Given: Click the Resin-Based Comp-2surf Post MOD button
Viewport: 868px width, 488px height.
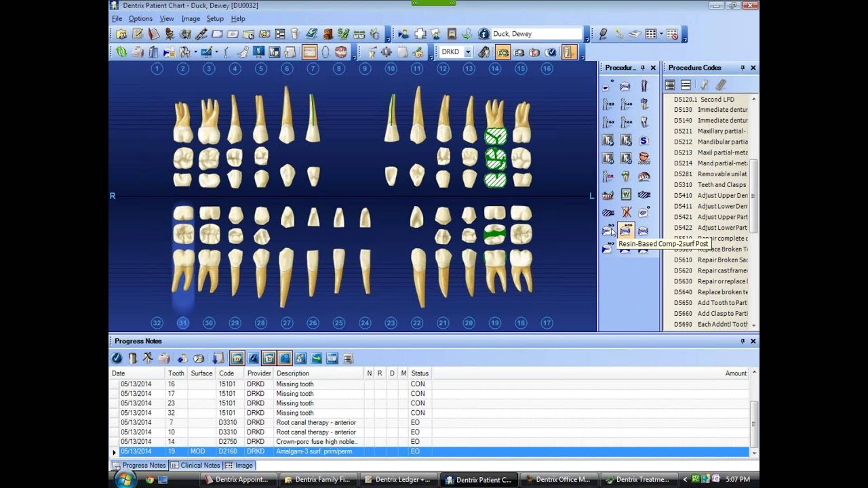Looking at the screenshot, I should point(625,230).
